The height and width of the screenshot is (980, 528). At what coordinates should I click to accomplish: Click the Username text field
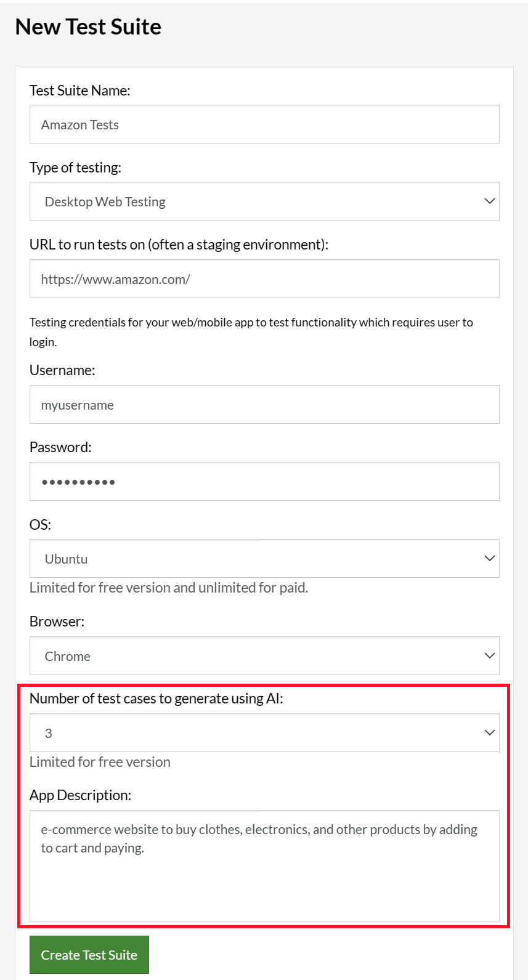point(264,405)
